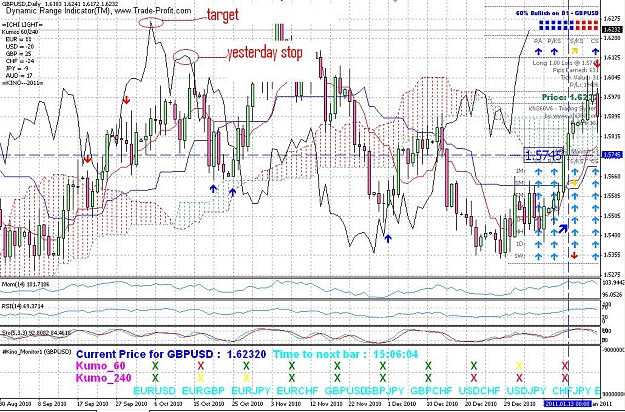
Task: Click the 'Pips Earned' line
Action: 576,71
